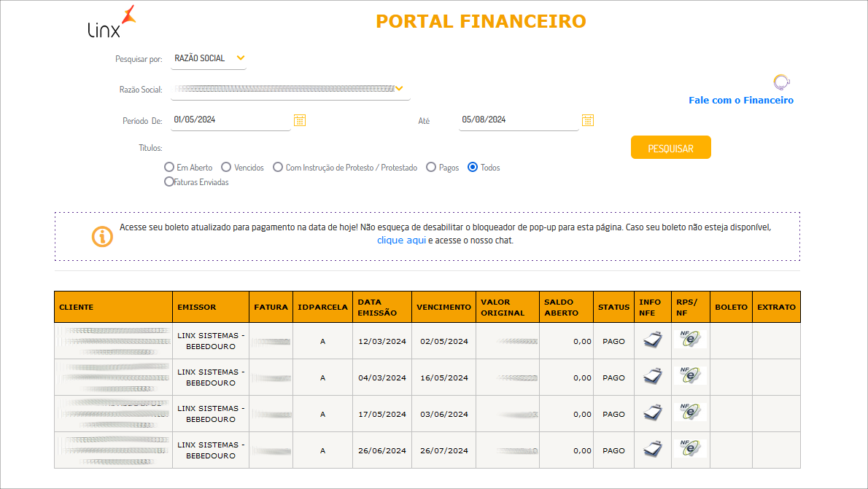868x489 pixels.
Task: Open INFO NFE icon for 02/05/2024 invoice
Action: (x=652, y=340)
